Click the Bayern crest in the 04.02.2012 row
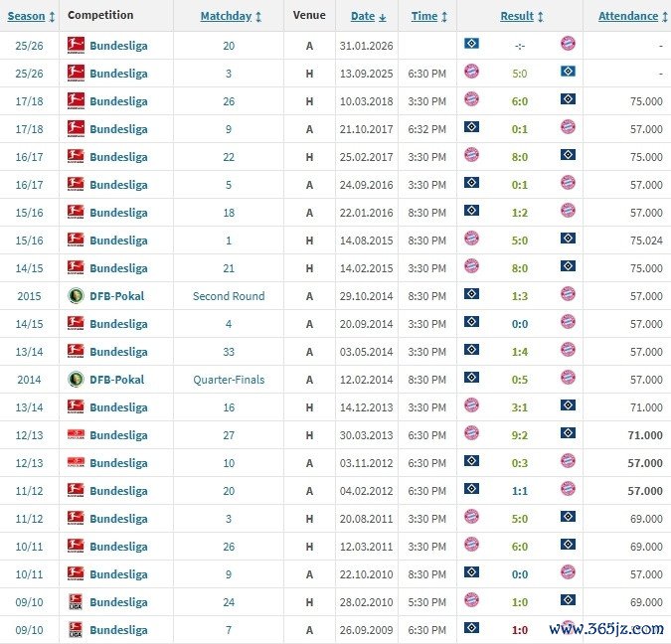Image resolution: width=671 pixels, height=644 pixels. (x=568, y=489)
